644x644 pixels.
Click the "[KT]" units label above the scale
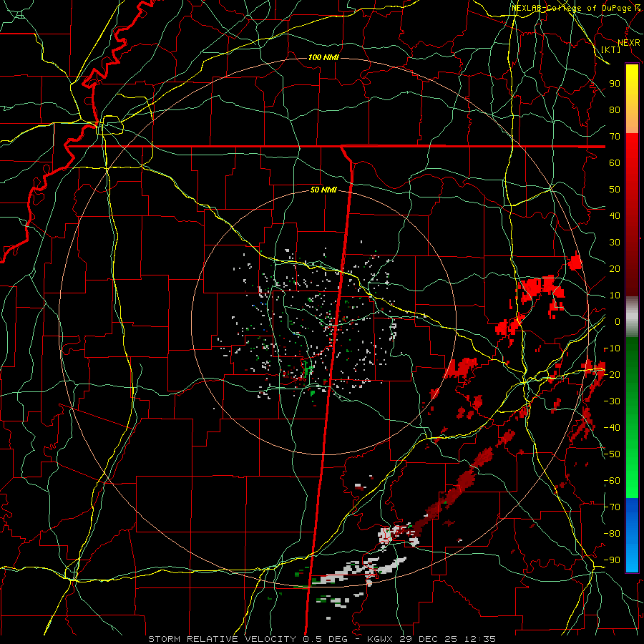pos(611,49)
